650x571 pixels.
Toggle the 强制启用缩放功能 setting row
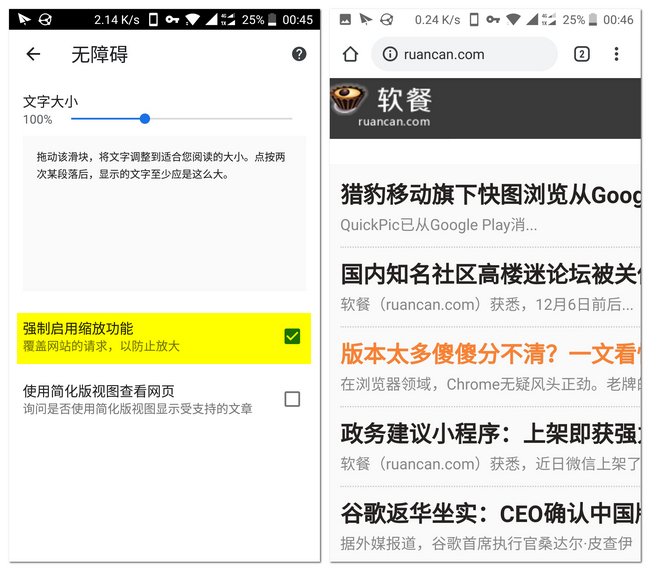150,337
